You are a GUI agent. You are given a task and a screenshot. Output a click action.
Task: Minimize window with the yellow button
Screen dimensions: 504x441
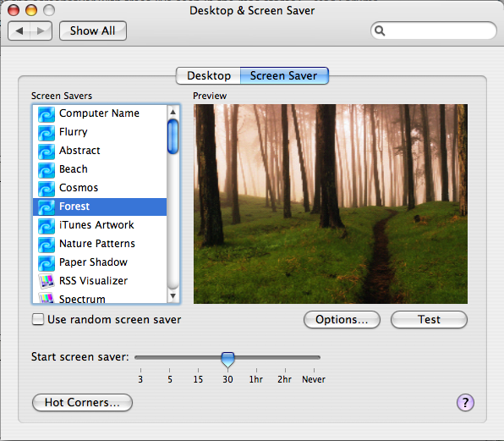tap(31, 10)
